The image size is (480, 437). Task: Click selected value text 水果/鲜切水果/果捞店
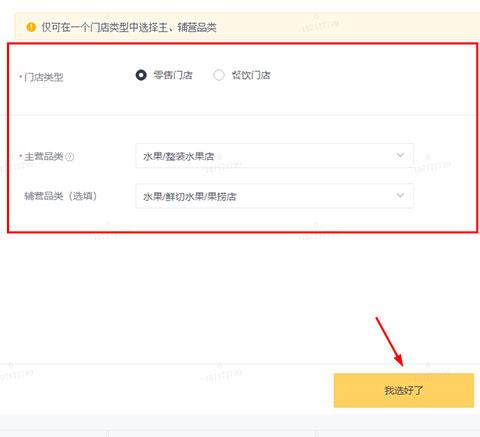click(x=190, y=196)
